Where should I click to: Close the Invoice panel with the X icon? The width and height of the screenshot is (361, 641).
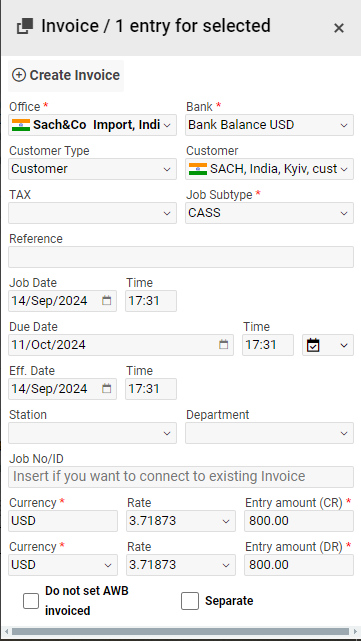[x=339, y=28]
